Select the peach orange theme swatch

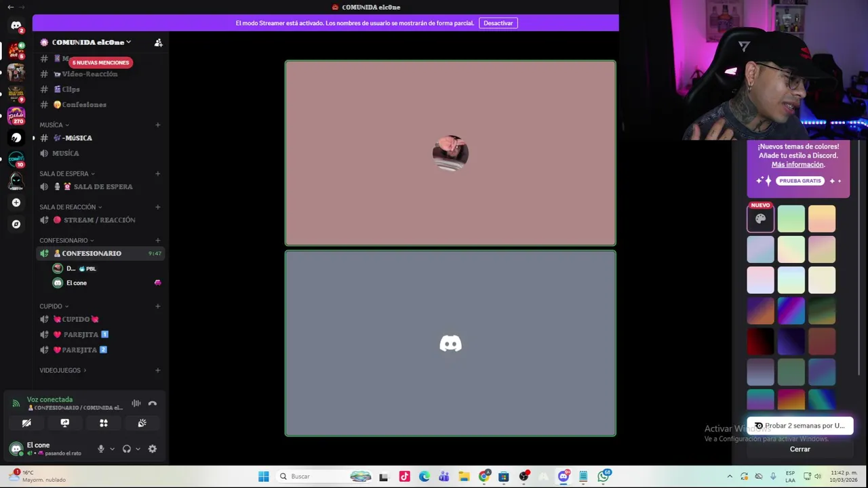tap(822, 219)
